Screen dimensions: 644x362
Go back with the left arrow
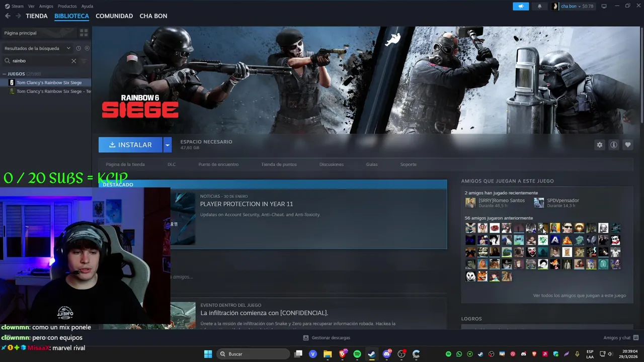[8, 16]
